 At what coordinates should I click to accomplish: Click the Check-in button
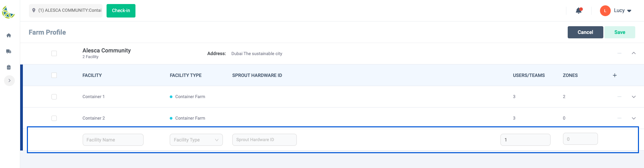coord(121,11)
